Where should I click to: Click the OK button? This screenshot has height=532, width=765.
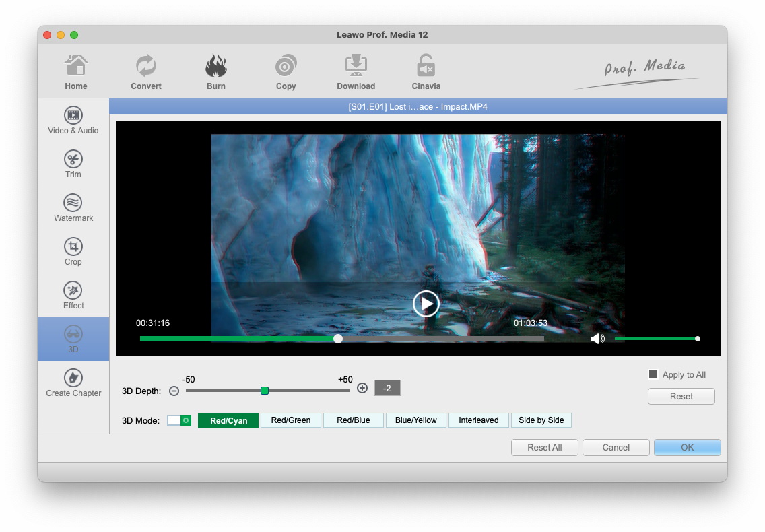tap(687, 447)
